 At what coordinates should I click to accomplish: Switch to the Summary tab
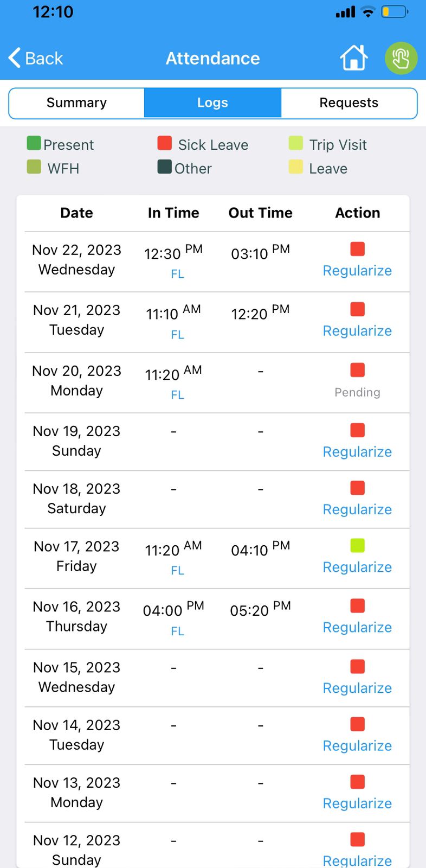click(76, 103)
